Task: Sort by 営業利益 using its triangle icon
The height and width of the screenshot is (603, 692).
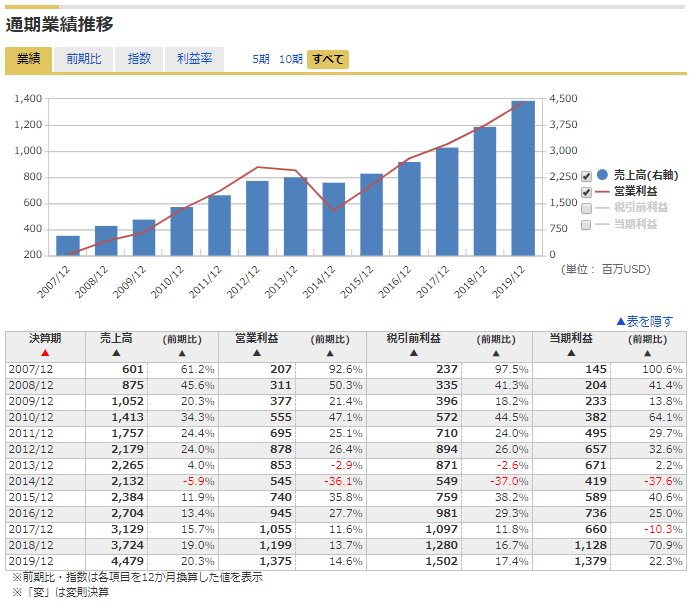Action: tap(257, 353)
